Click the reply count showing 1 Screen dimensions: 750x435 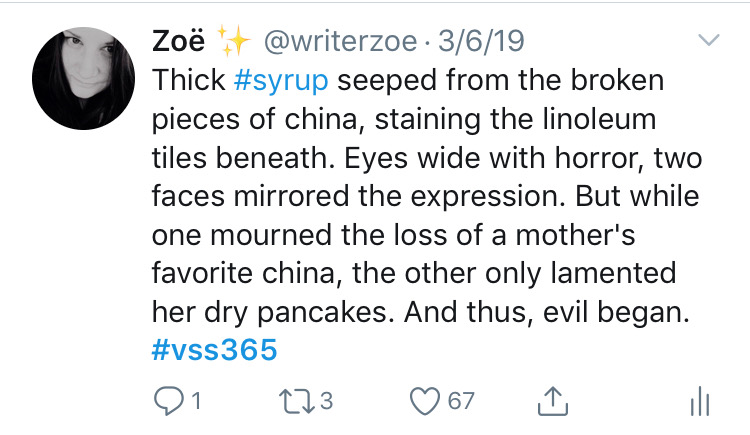196,401
